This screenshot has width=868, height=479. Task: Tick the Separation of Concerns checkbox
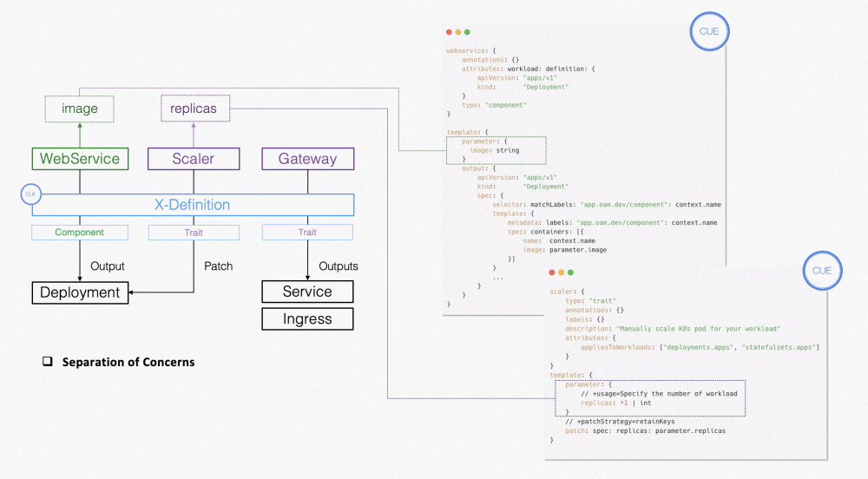point(49,362)
